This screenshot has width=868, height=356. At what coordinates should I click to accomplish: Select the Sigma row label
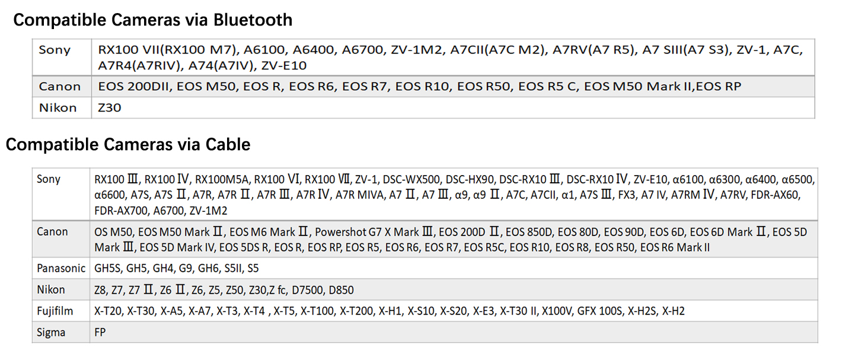pos(51,332)
